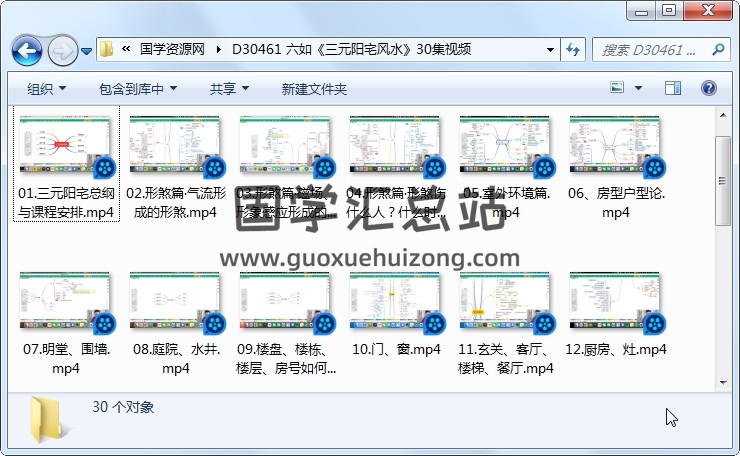
Task: Open the 包含到库中 menu
Action: point(138,89)
